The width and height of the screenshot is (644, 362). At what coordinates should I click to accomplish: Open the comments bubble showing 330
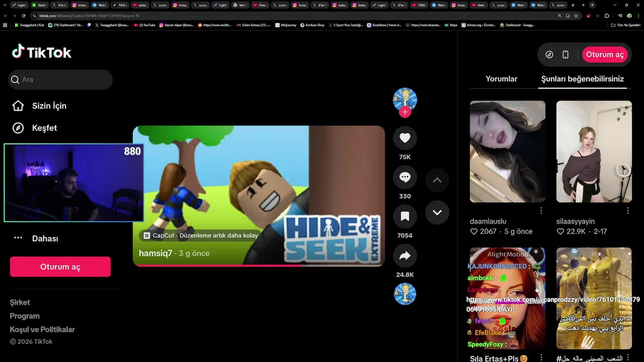click(x=405, y=177)
